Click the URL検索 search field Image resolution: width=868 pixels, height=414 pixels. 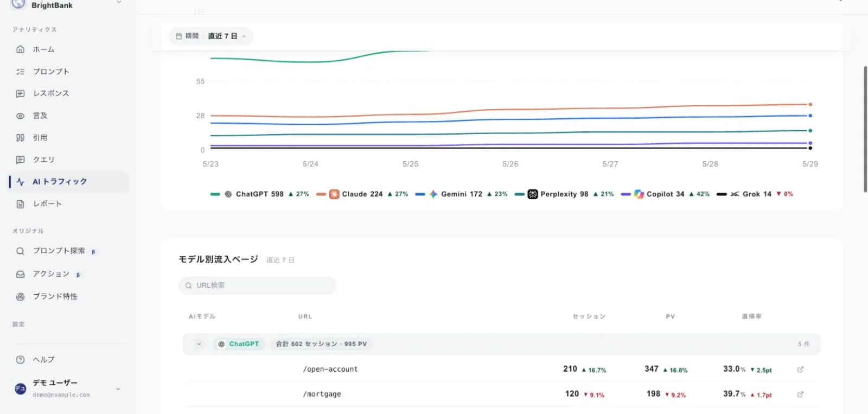(258, 285)
